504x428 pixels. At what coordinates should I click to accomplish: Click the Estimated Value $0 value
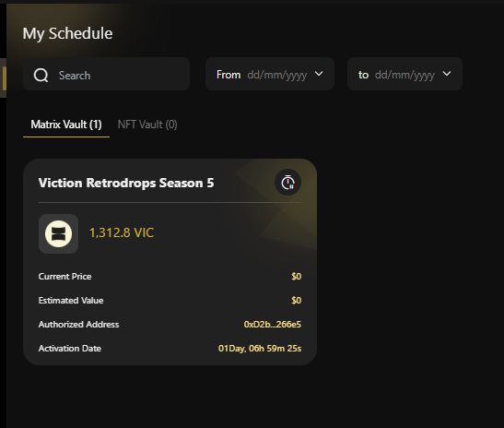pyautogui.click(x=297, y=300)
